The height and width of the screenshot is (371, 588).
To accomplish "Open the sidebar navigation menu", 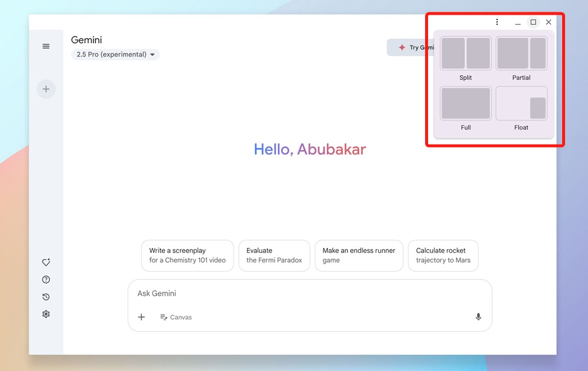I will (46, 46).
